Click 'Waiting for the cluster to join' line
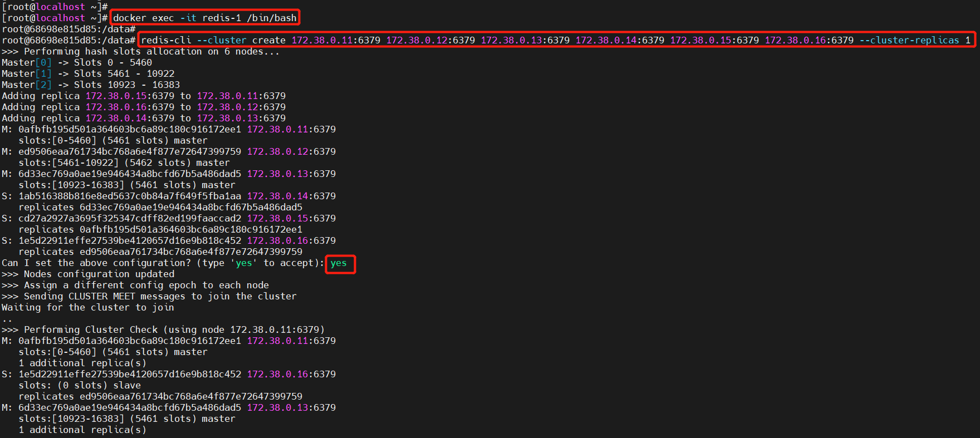The width and height of the screenshot is (980, 438). coord(88,307)
